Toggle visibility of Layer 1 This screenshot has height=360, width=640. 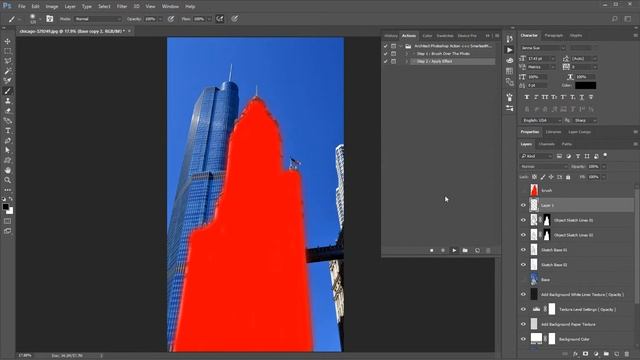coord(523,205)
